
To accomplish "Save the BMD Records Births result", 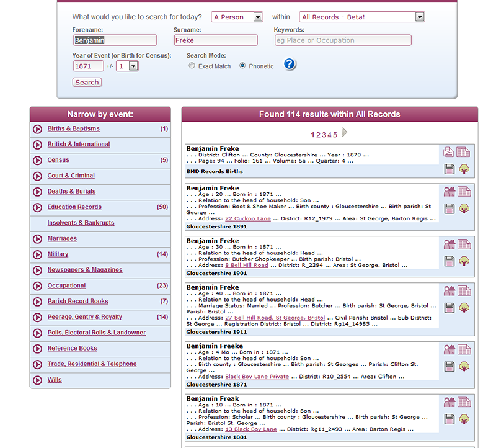I will (x=449, y=169).
